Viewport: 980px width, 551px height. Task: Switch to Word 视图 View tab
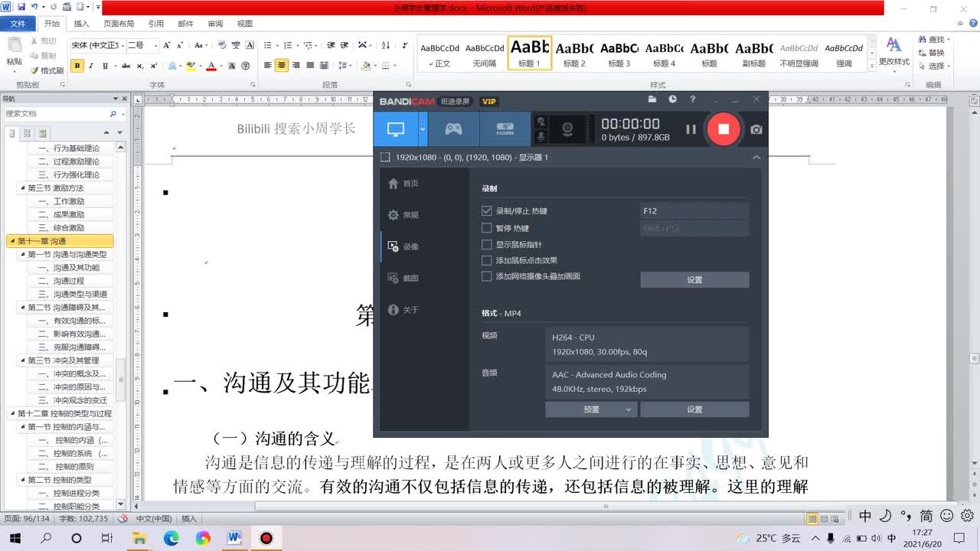click(245, 24)
